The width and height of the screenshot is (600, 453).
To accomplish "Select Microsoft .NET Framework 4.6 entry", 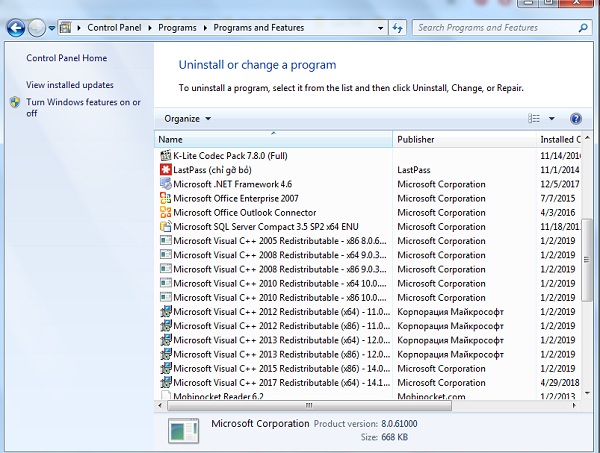I will pyautogui.click(x=232, y=184).
